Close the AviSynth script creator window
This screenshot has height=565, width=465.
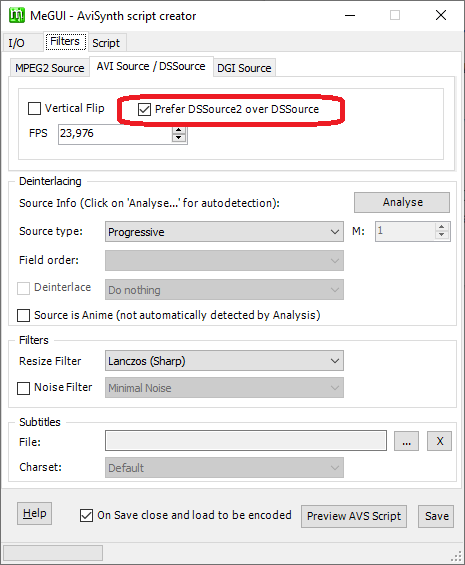tap(441, 15)
